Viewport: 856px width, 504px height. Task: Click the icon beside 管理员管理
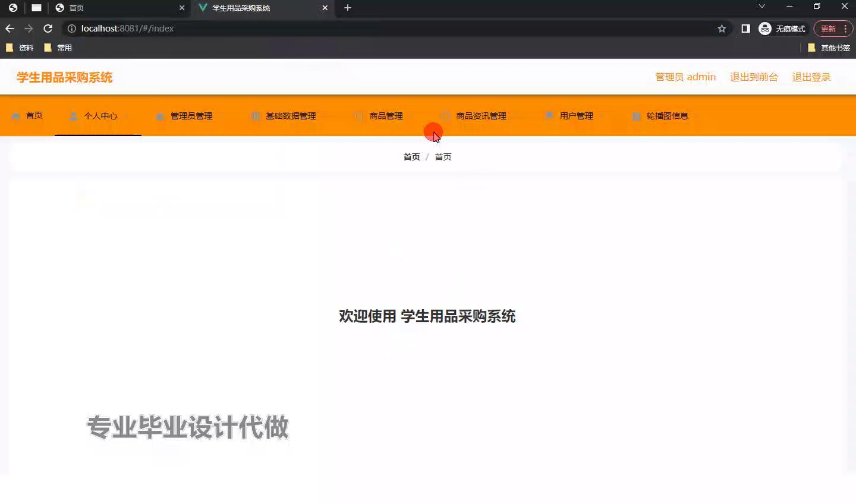(160, 116)
